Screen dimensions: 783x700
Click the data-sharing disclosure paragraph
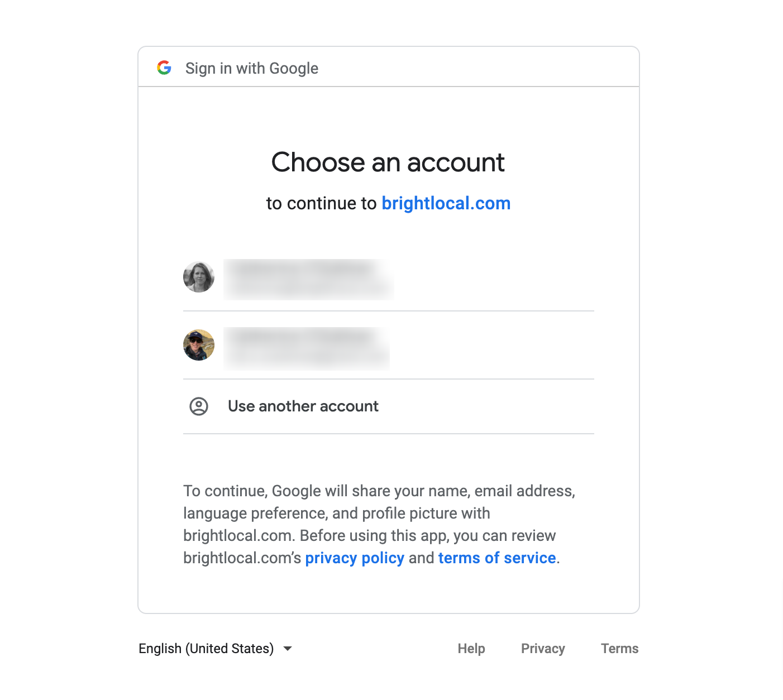[379, 524]
